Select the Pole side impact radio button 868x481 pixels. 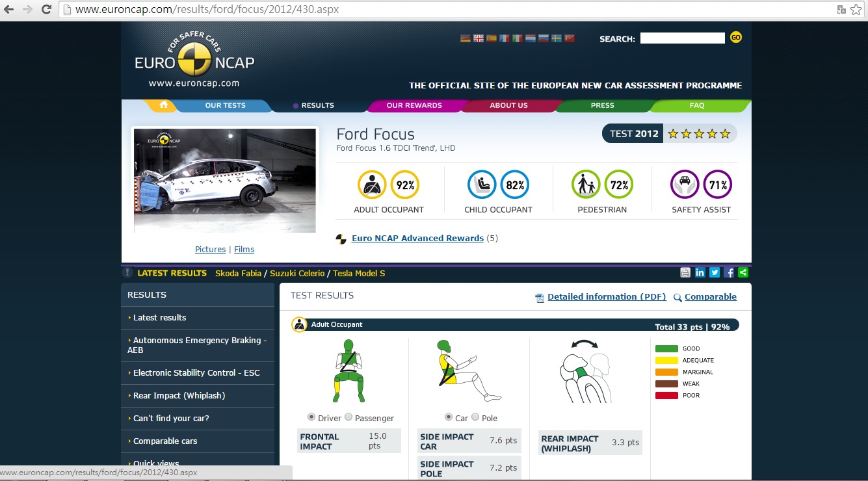tap(475, 417)
